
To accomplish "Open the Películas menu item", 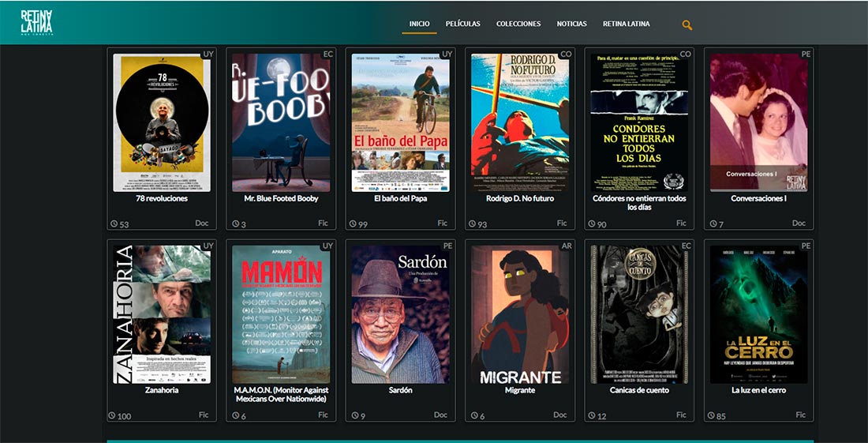I will pyautogui.click(x=462, y=24).
